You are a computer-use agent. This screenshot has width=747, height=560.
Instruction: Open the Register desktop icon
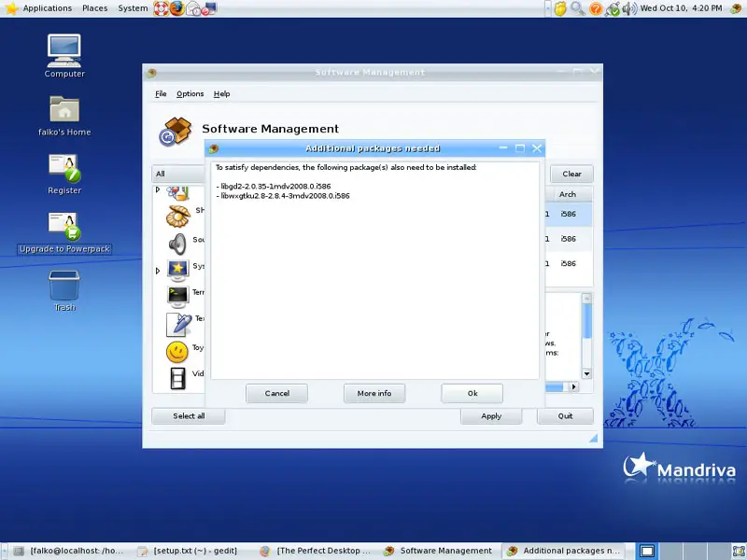(x=64, y=175)
